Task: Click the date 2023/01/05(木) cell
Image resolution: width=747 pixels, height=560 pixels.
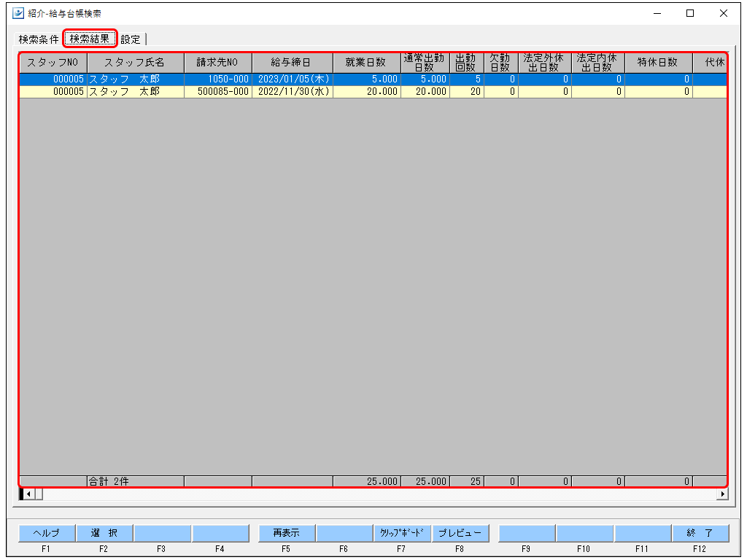Action: pyautogui.click(x=293, y=79)
